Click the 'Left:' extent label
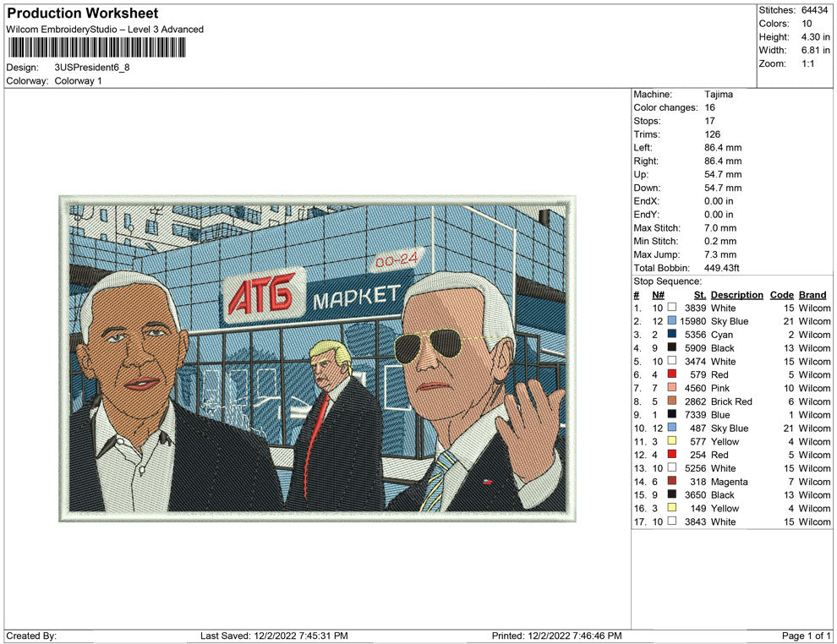Screen dimensions: 837x644 643,148
